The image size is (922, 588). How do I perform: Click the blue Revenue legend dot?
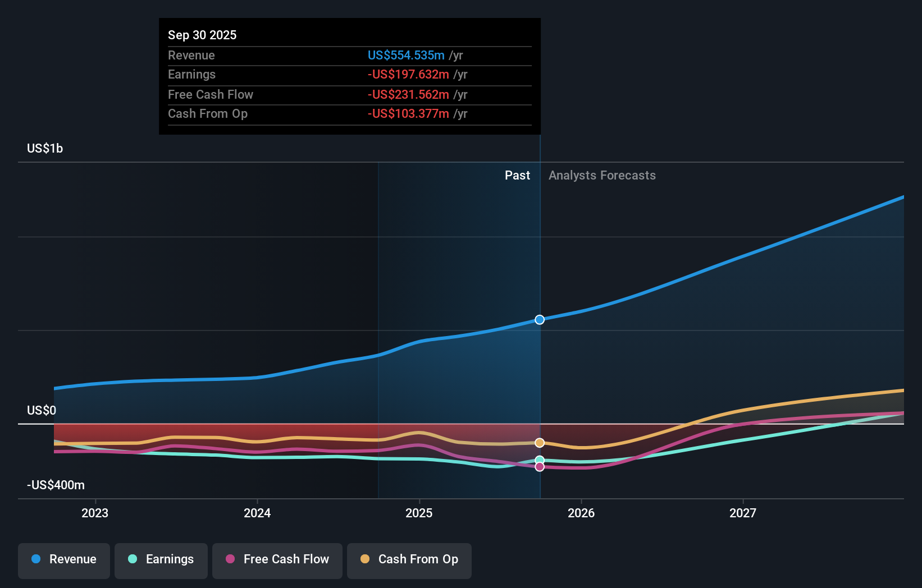click(x=35, y=559)
